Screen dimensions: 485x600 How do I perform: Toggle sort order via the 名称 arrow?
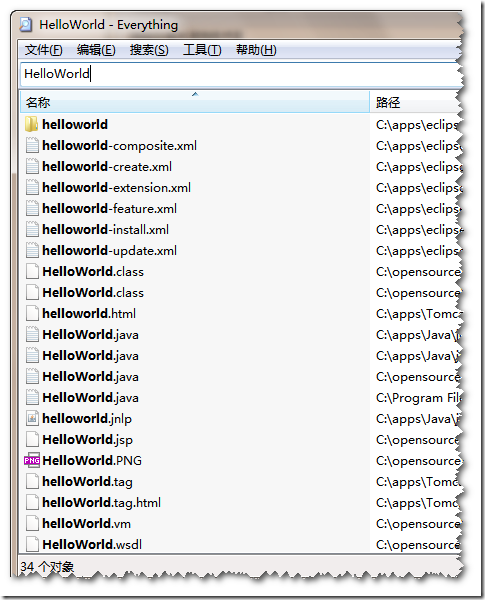click(195, 94)
